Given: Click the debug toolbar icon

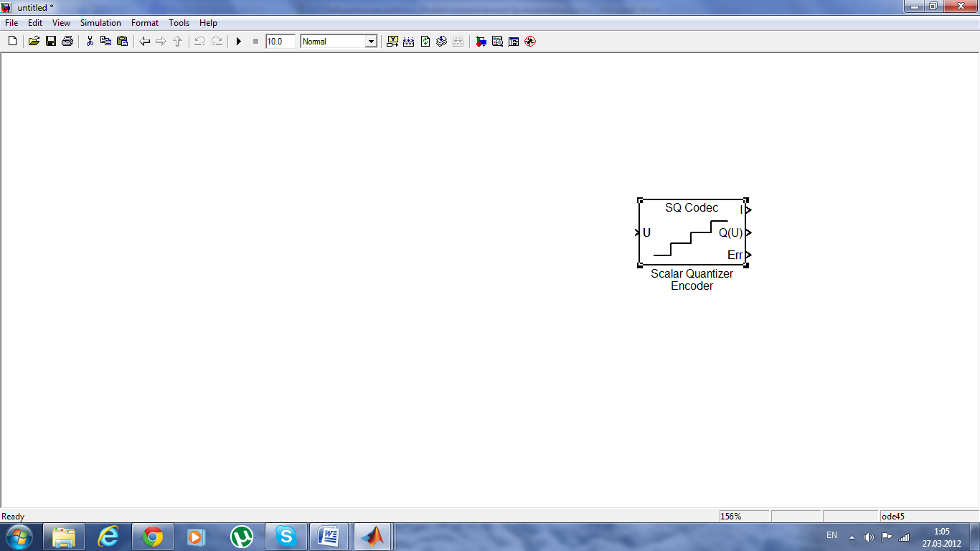Looking at the screenshot, I should [x=530, y=42].
